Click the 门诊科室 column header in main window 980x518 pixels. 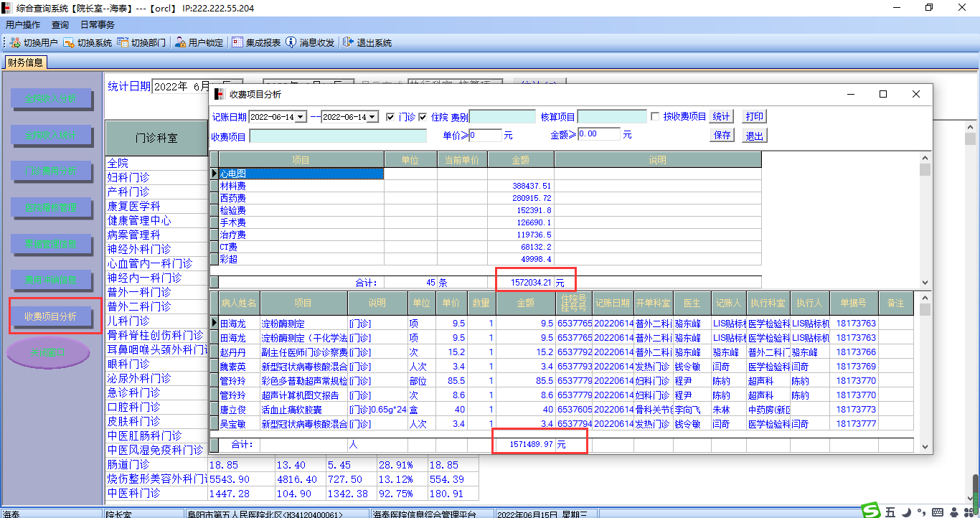[156, 138]
